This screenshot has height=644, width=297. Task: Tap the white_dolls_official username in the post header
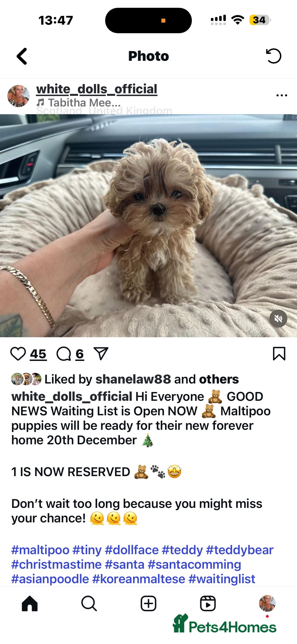[97, 89]
